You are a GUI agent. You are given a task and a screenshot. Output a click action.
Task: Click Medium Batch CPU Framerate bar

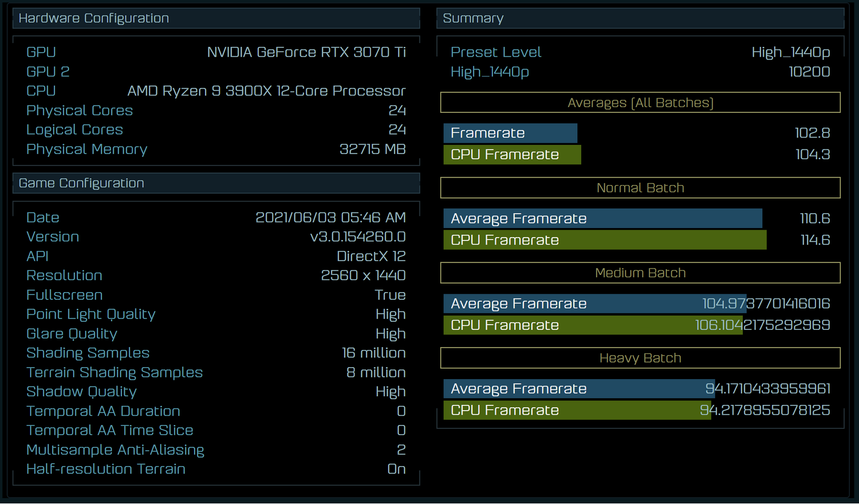tap(593, 325)
